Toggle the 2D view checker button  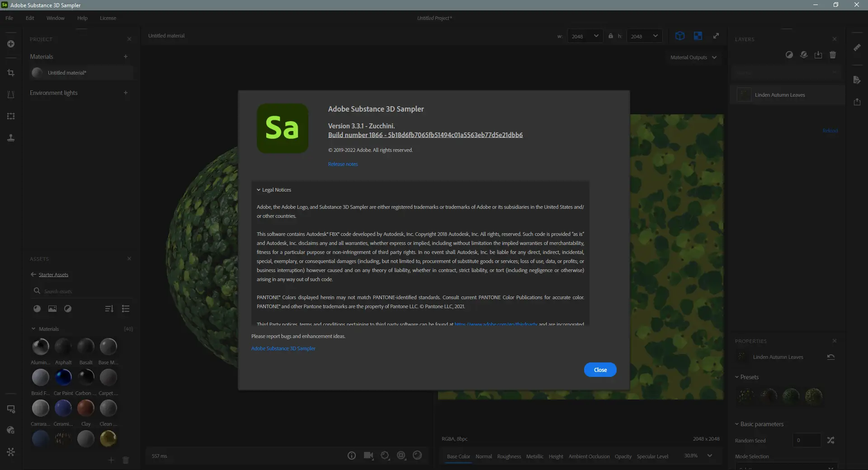(x=698, y=36)
